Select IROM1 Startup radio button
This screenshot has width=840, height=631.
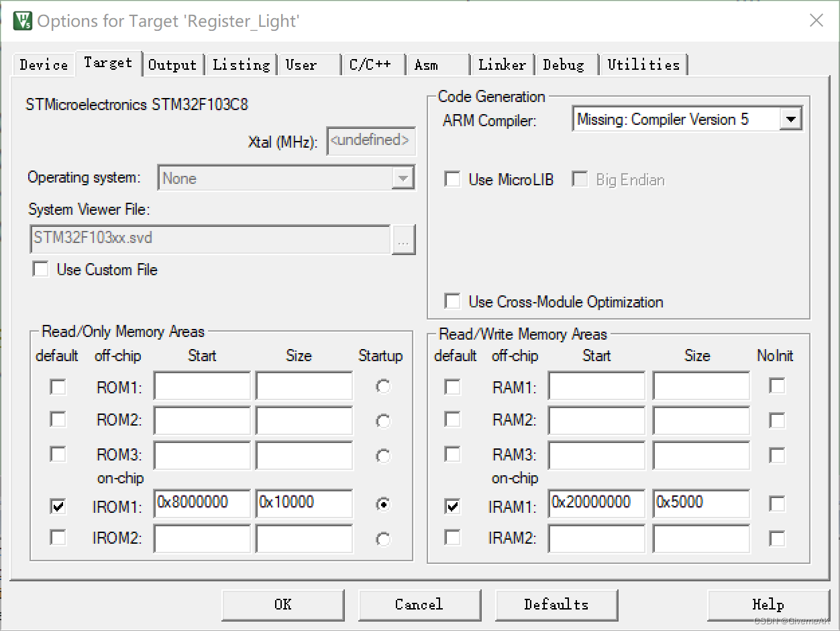click(x=382, y=504)
